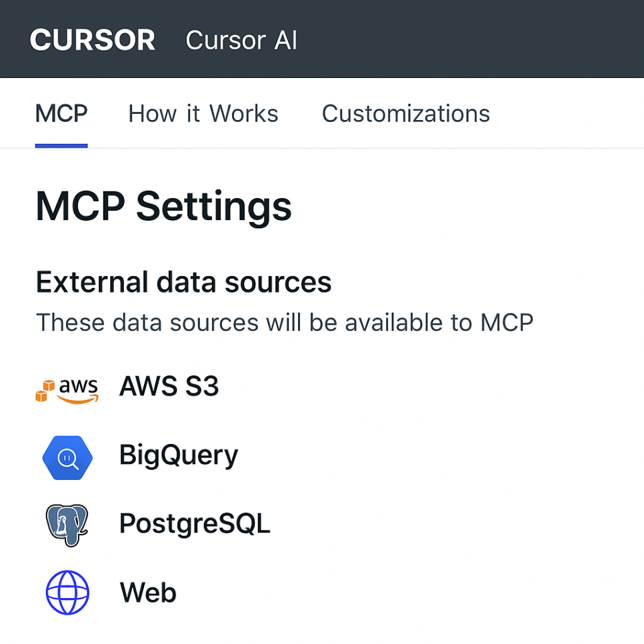
Task: Click the PostgreSQL elephant icon
Action: coord(67,525)
